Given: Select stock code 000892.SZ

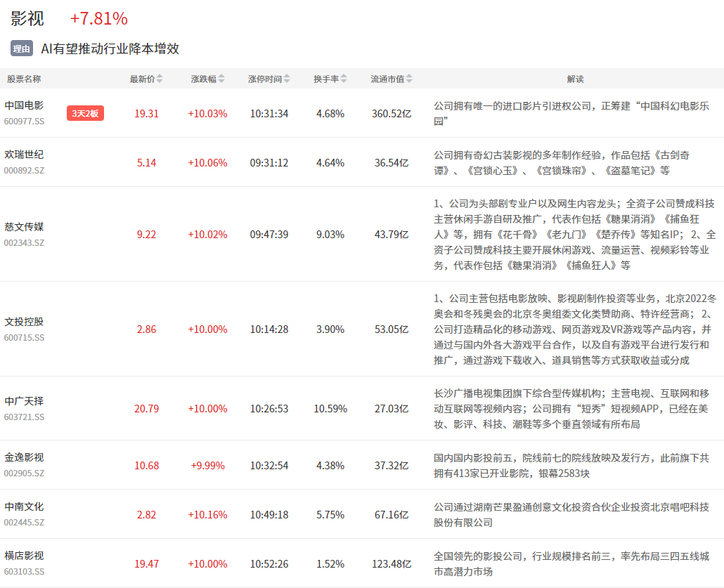Looking at the screenshot, I should click(24, 170).
